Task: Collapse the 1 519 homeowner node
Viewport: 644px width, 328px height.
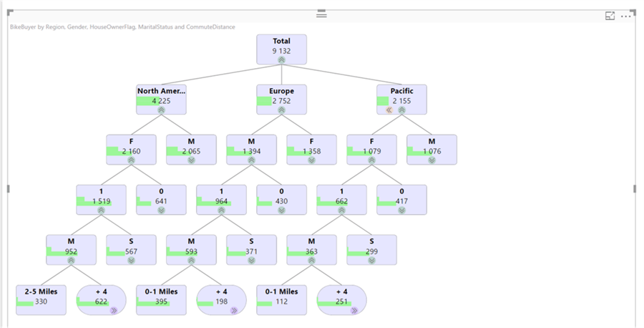Action: pos(101,211)
